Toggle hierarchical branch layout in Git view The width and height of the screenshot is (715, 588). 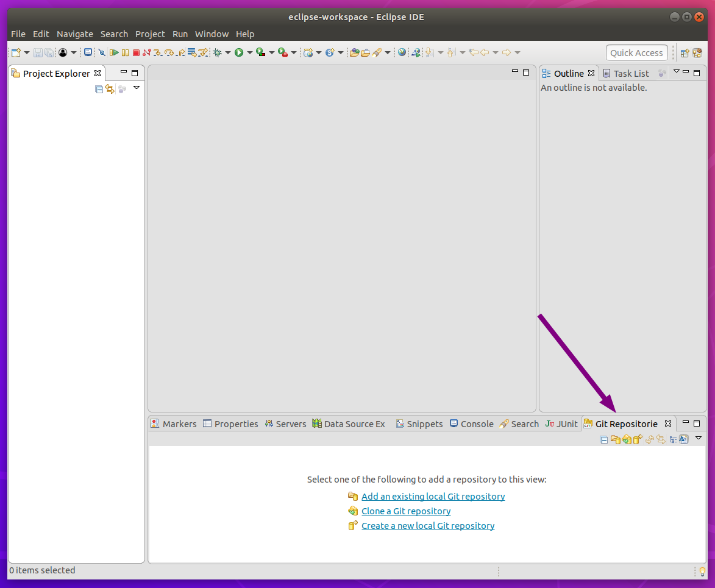point(673,440)
